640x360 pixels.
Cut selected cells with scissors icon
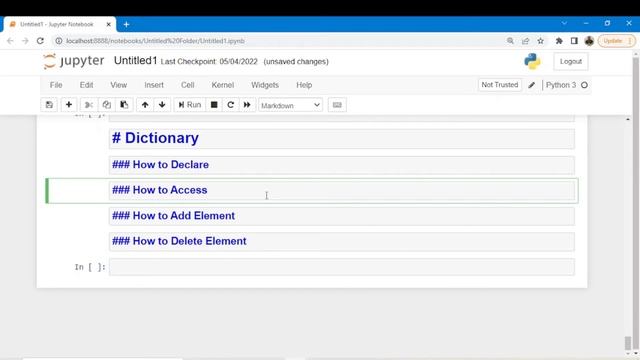89,105
